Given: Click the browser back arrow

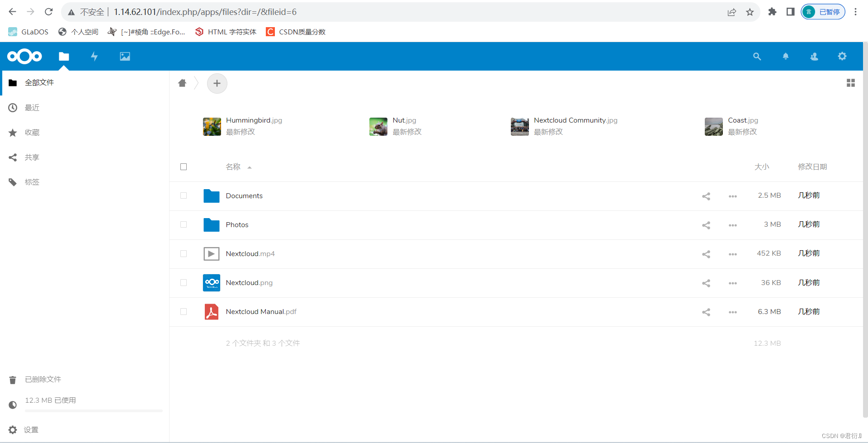Looking at the screenshot, I should click(x=13, y=12).
